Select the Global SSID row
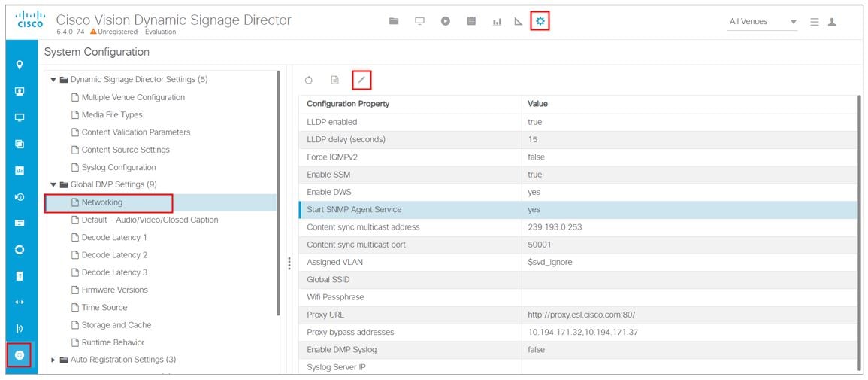 click(x=578, y=280)
